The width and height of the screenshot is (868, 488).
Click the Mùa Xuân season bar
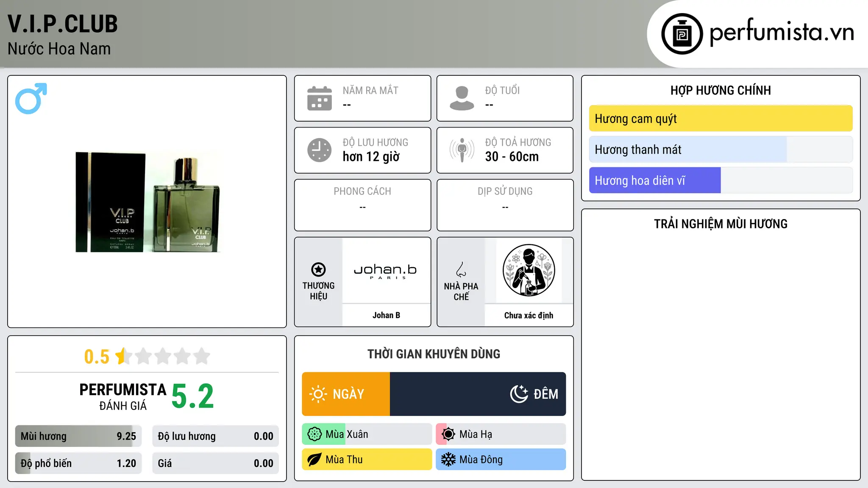[x=367, y=434]
